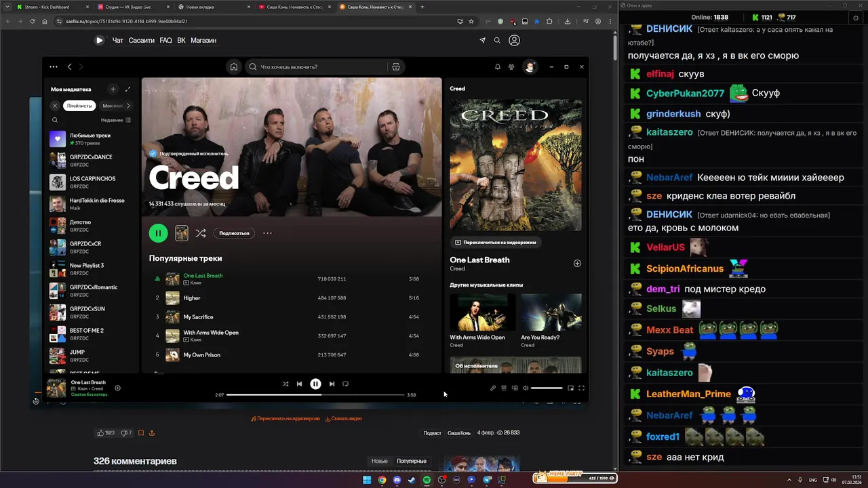Select Популярные comments sort tab
The image size is (868, 488).
tap(412, 461)
